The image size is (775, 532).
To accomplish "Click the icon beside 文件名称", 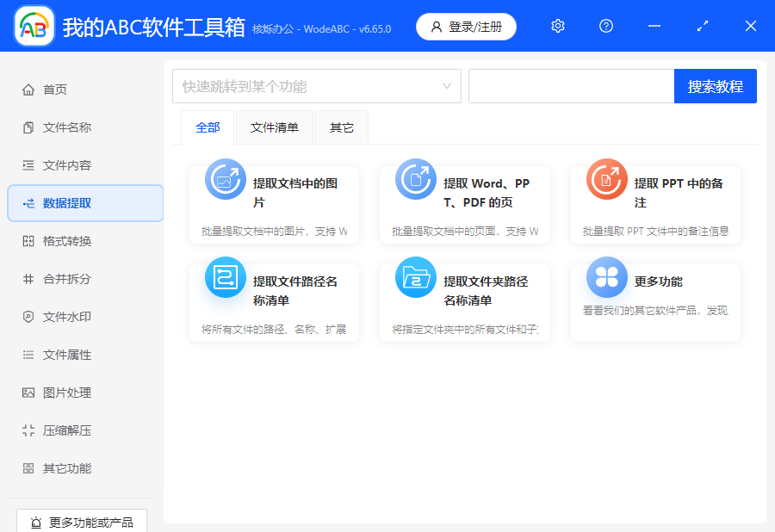I will pyautogui.click(x=28, y=127).
